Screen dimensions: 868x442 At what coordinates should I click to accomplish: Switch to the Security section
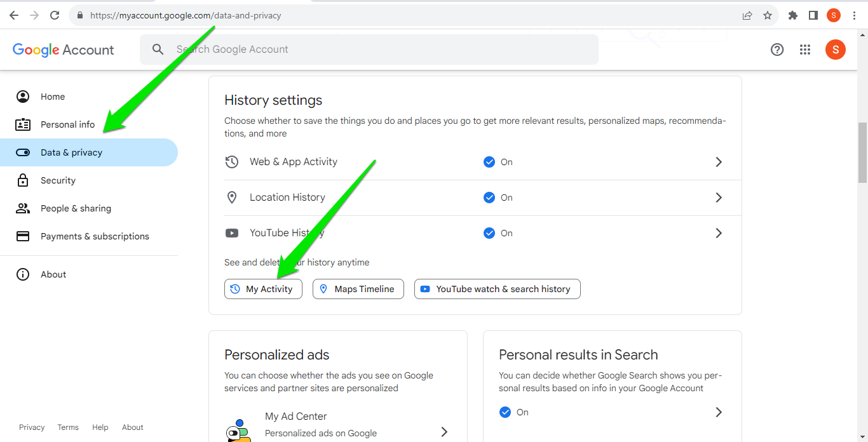[89, 180]
